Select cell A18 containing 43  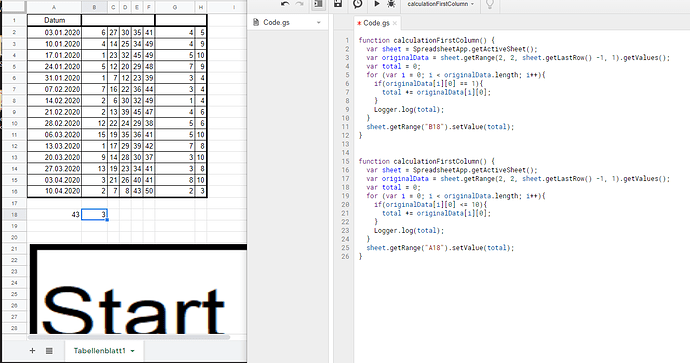54,214
